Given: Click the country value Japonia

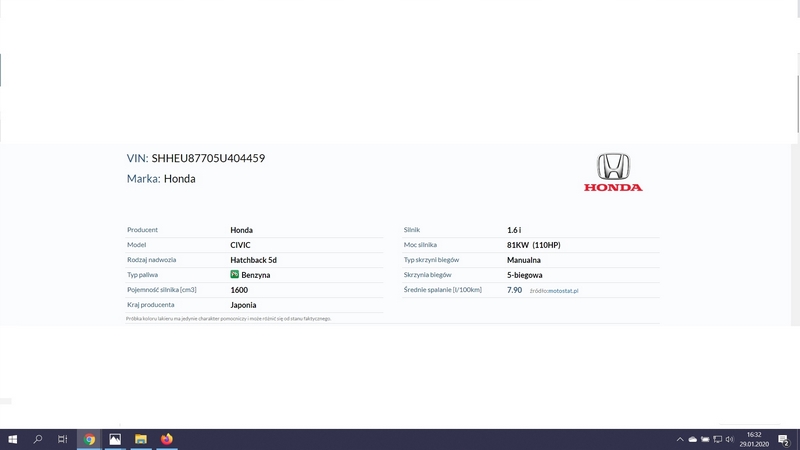Looking at the screenshot, I should (x=243, y=305).
